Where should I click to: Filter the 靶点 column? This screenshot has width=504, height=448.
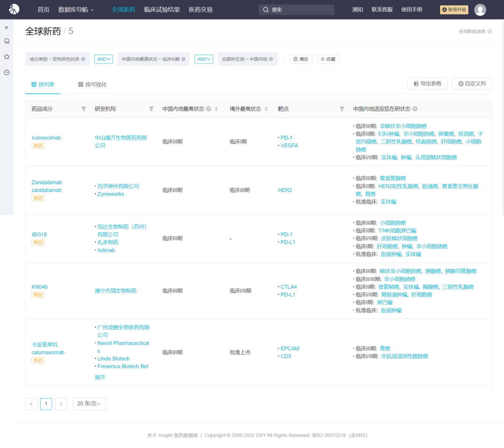(x=342, y=109)
